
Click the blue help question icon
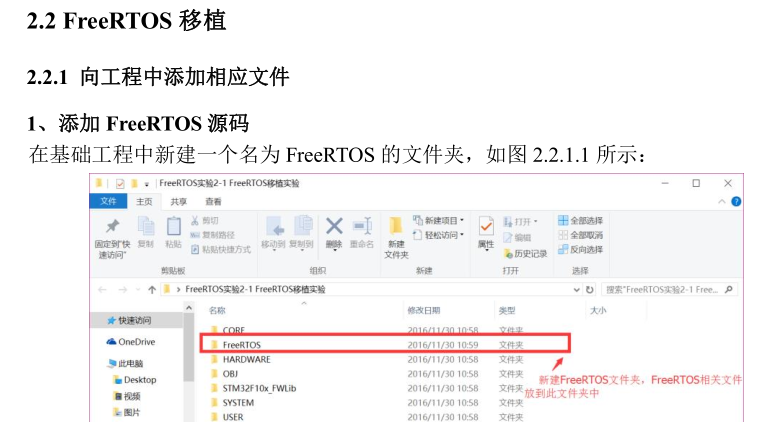click(736, 201)
